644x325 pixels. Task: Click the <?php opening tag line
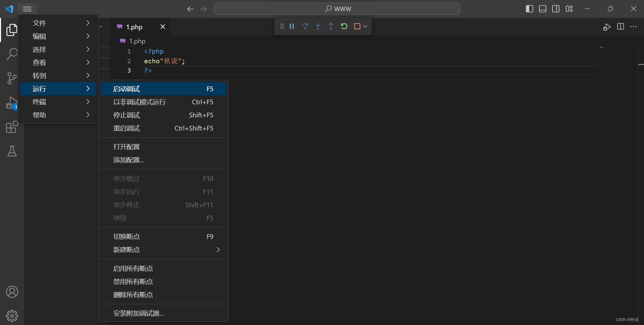[154, 51]
